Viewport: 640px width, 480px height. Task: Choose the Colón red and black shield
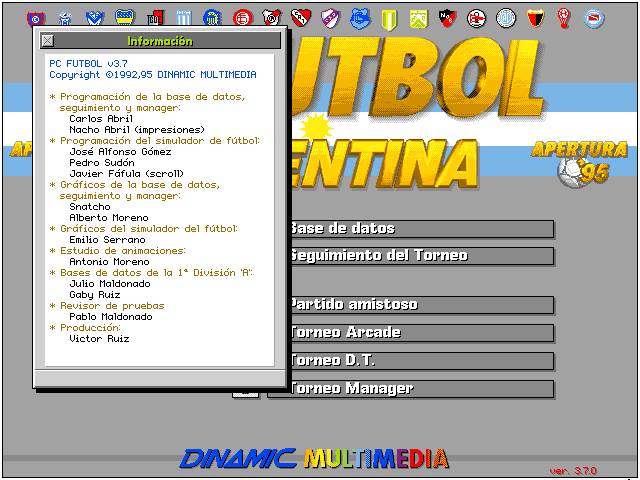click(536, 18)
